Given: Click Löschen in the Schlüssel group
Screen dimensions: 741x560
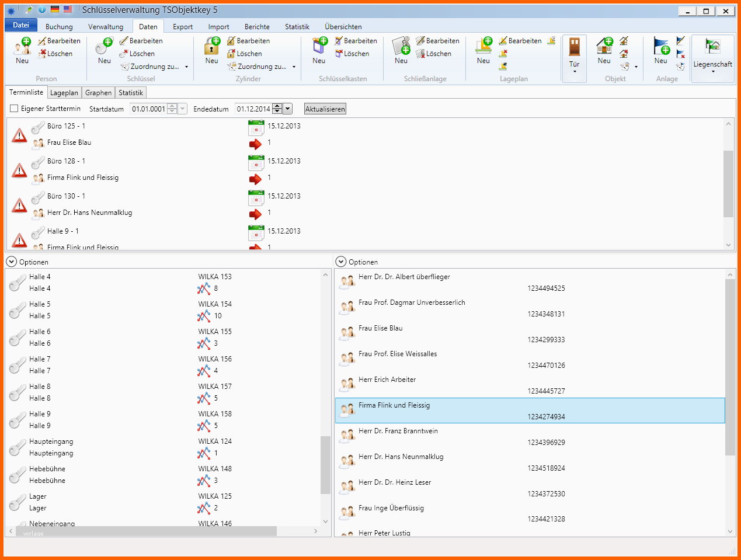Looking at the screenshot, I should [x=137, y=54].
